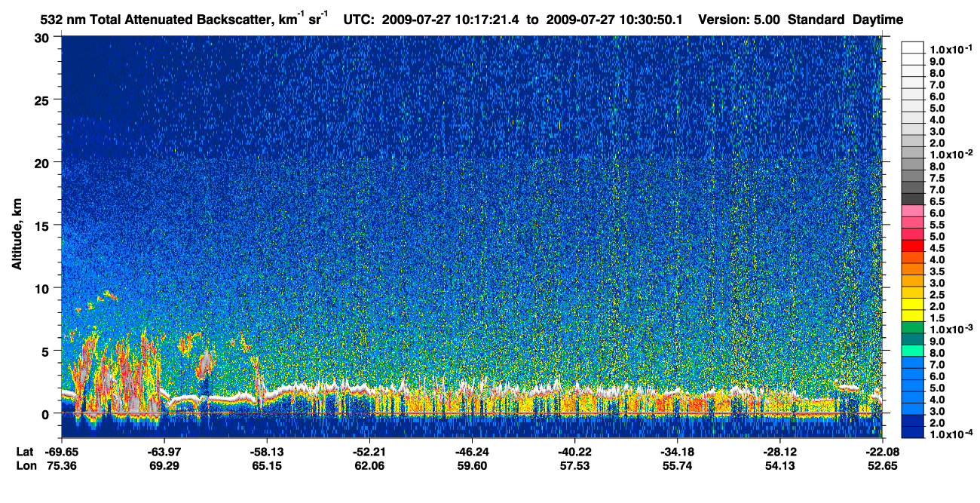Click colorbar label '3.5'
980x503 pixels.
click(x=937, y=271)
